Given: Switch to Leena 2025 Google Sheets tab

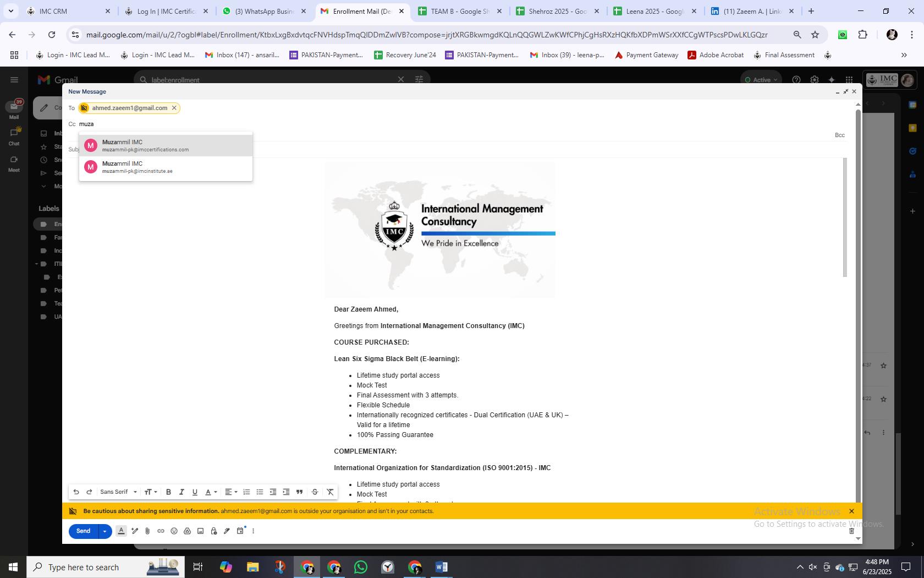Looking at the screenshot, I should [x=656, y=11].
